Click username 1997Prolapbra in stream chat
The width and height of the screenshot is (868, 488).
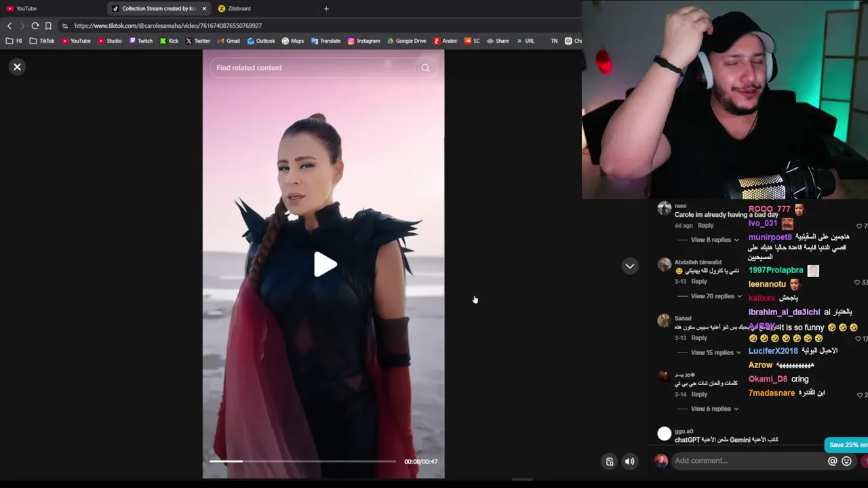coord(776,270)
